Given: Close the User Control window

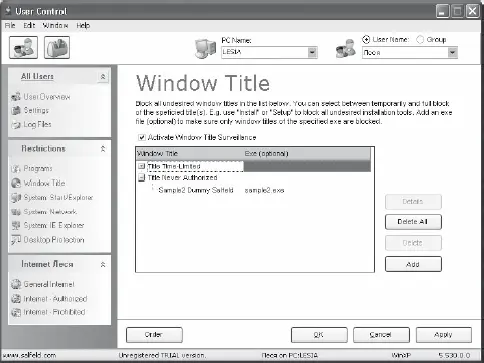Looking at the screenshot, I should pos(472,11).
